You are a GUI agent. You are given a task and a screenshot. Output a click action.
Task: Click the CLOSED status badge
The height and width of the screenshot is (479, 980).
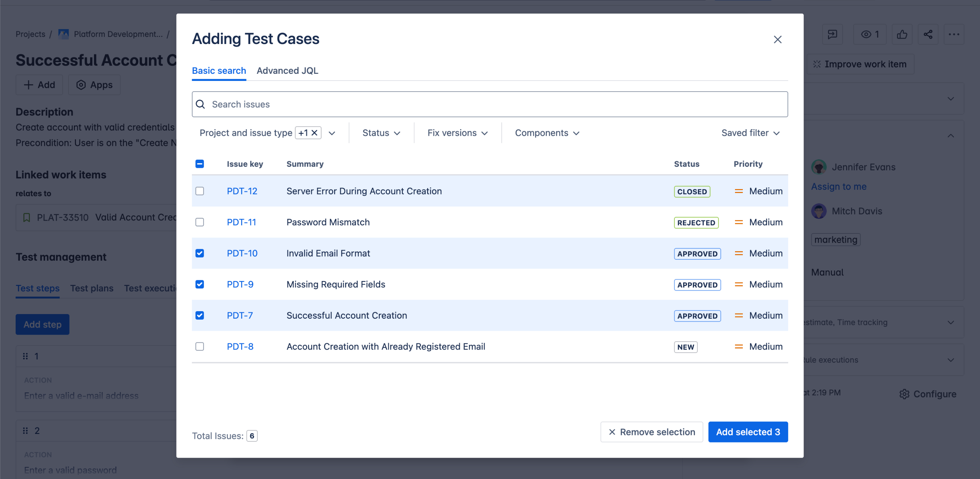[692, 192]
